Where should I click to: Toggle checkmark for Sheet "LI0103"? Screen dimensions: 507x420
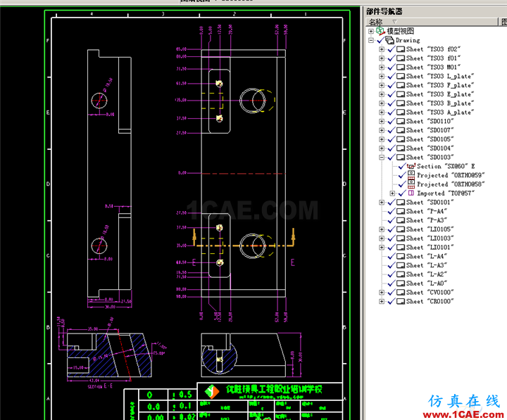point(392,238)
